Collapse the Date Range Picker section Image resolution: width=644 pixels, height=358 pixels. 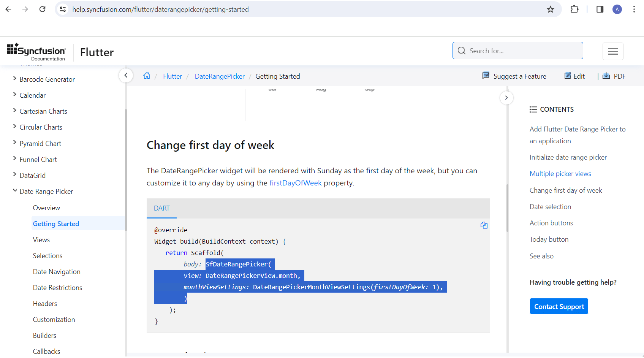(x=15, y=191)
